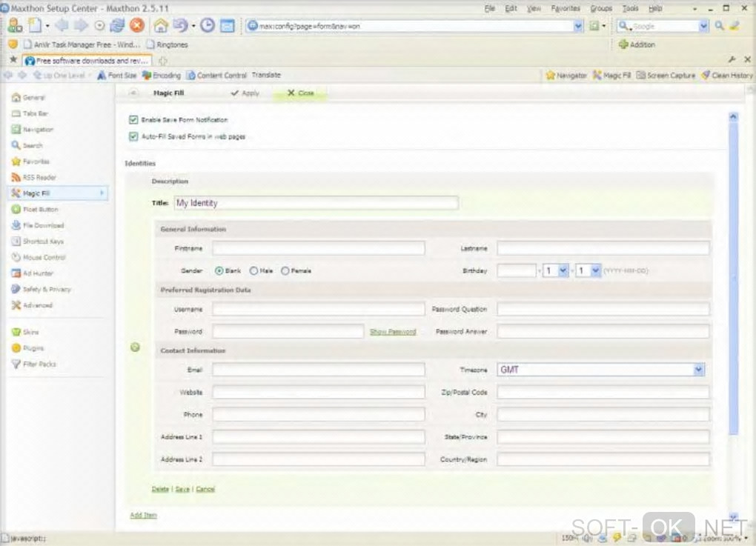756x546 pixels.
Task: Expand the address bar dropdown arrow
Action: tap(578, 26)
